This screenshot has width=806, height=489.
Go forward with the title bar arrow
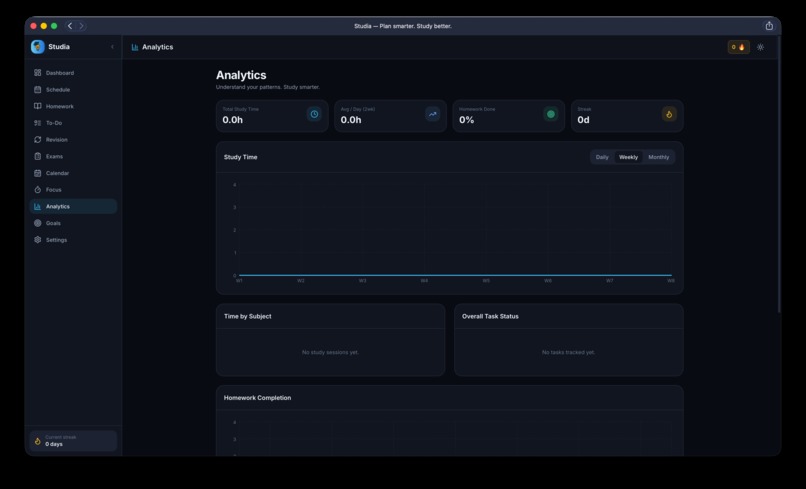click(81, 26)
